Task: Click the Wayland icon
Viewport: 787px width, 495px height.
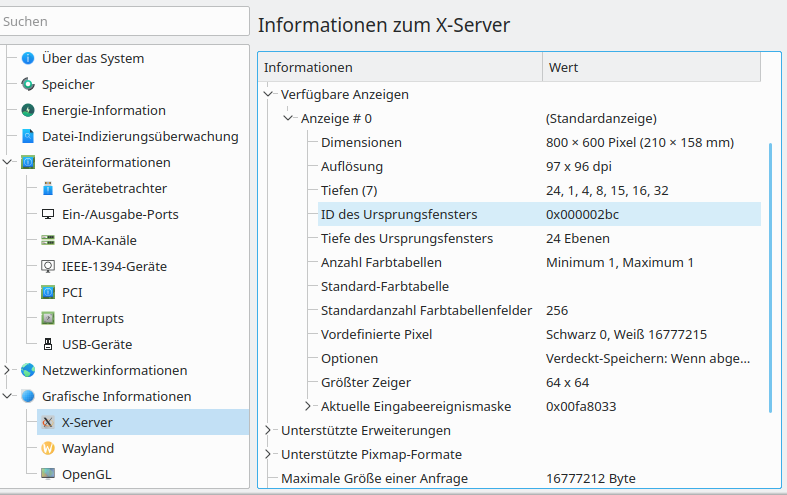Action: click(x=48, y=448)
